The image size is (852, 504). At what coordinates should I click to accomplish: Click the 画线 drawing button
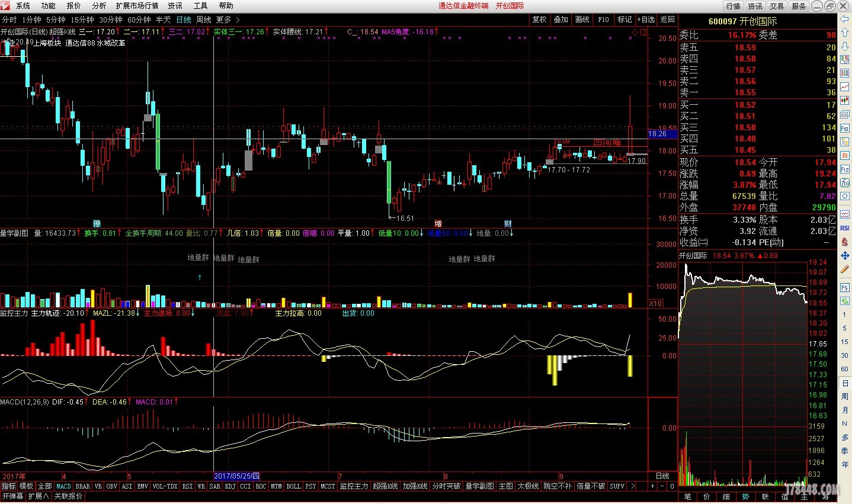point(582,20)
